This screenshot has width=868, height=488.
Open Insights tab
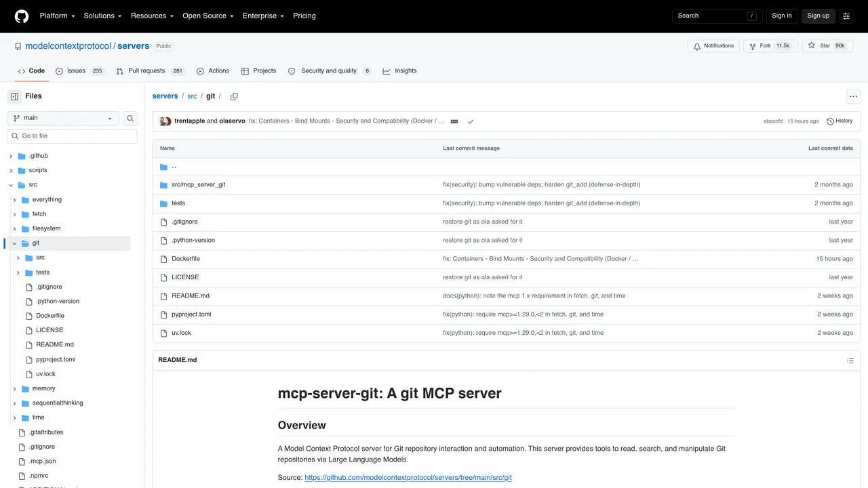click(x=400, y=71)
